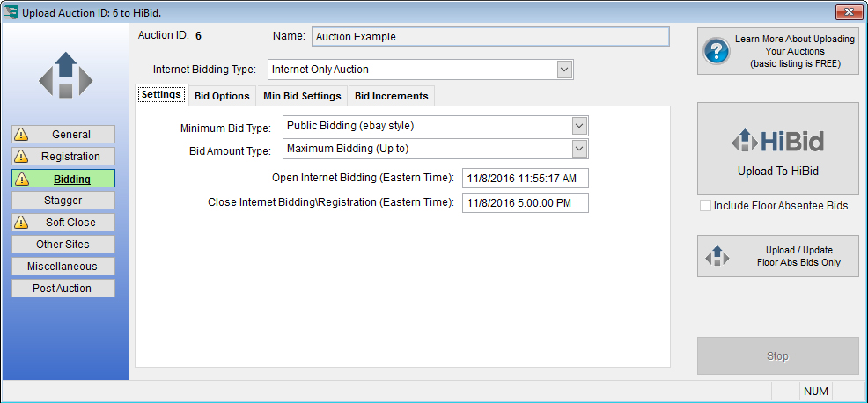
Task: Switch to the Settings tab
Action: tap(161, 95)
